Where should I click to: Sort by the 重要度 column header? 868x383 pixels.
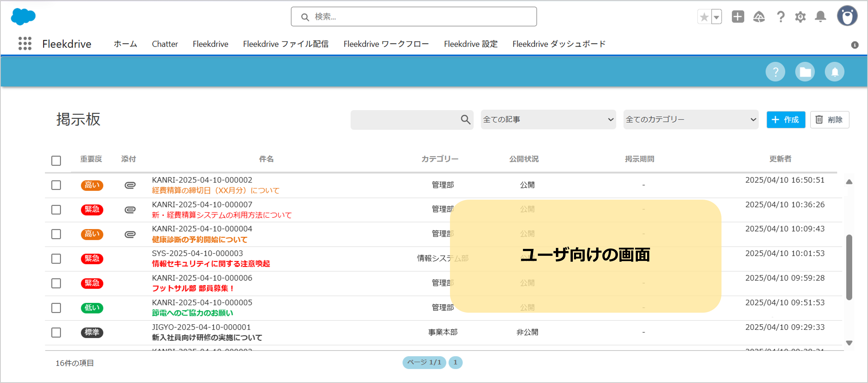[x=91, y=159]
